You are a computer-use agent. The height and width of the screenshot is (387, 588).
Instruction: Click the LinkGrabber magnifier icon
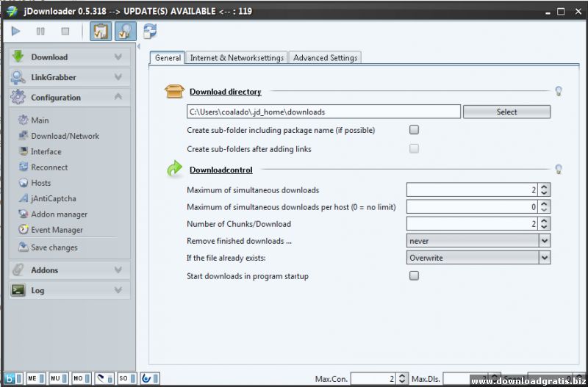tap(18, 77)
